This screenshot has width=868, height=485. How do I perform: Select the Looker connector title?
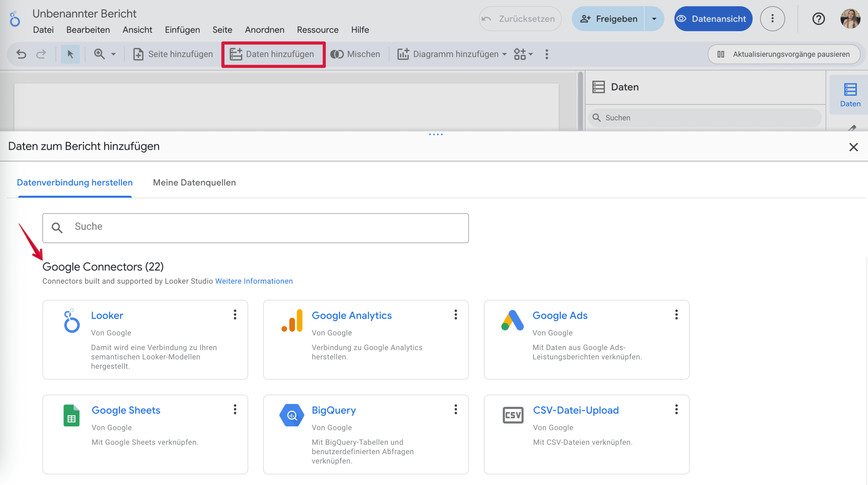pos(107,316)
